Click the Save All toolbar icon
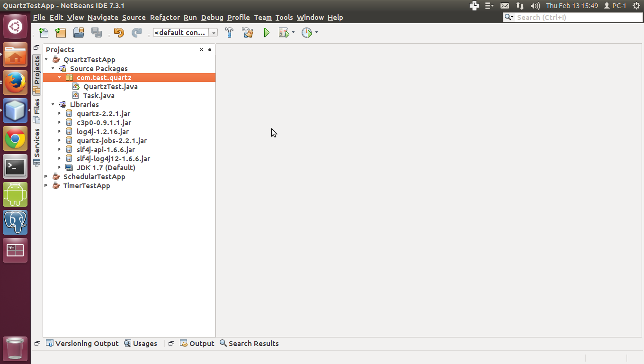Image resolution: width=644 pixels, height=364 pixels. [97, 33]
